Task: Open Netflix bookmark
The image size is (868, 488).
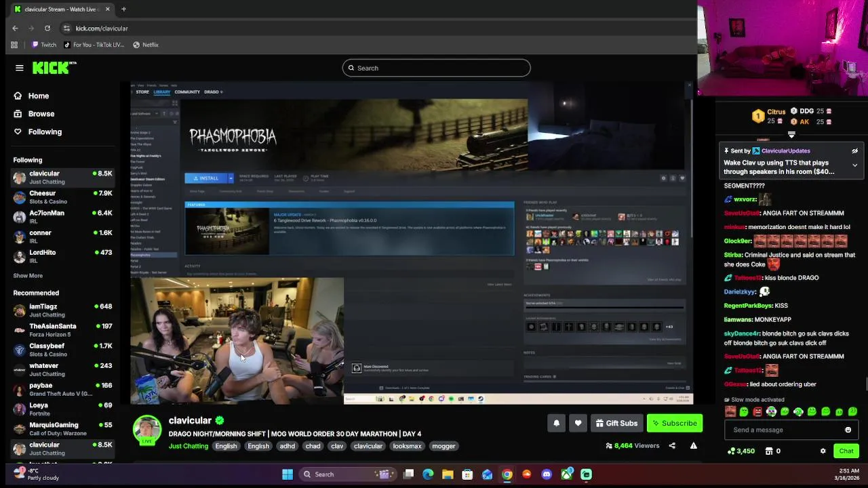Action: pos(146,45)
